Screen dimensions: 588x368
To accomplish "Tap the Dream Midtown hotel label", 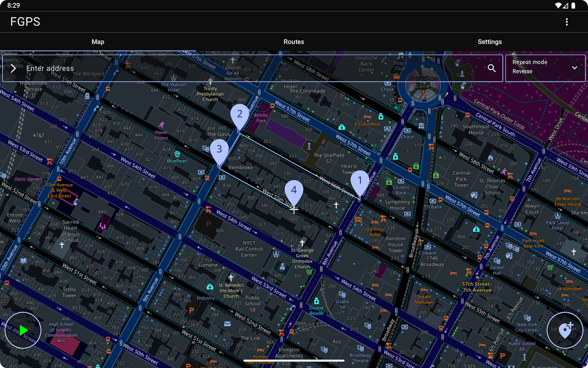I will point(424,299).
